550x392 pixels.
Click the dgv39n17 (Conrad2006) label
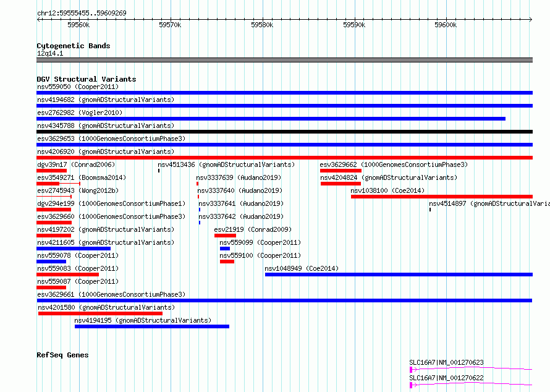tap(76, 164)
